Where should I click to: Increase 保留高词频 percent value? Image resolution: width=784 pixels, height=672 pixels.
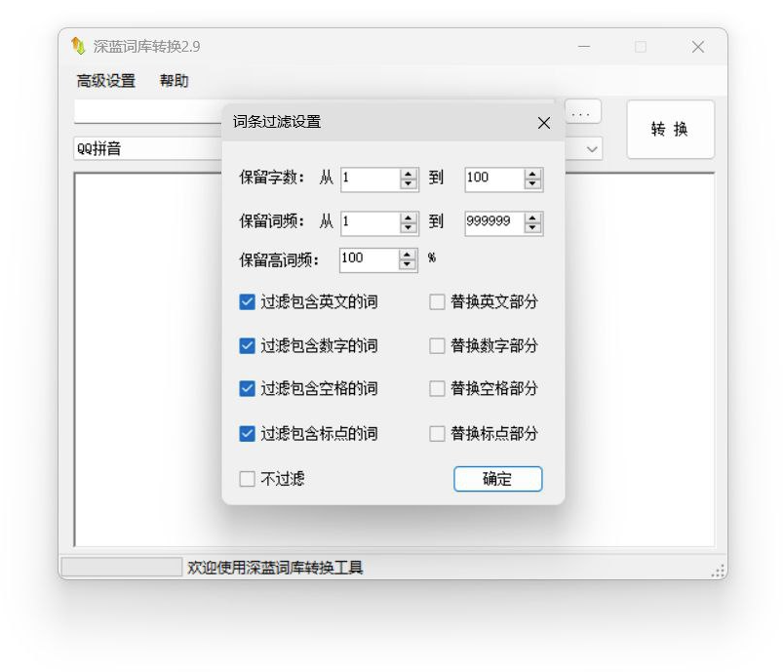point(408,255)
